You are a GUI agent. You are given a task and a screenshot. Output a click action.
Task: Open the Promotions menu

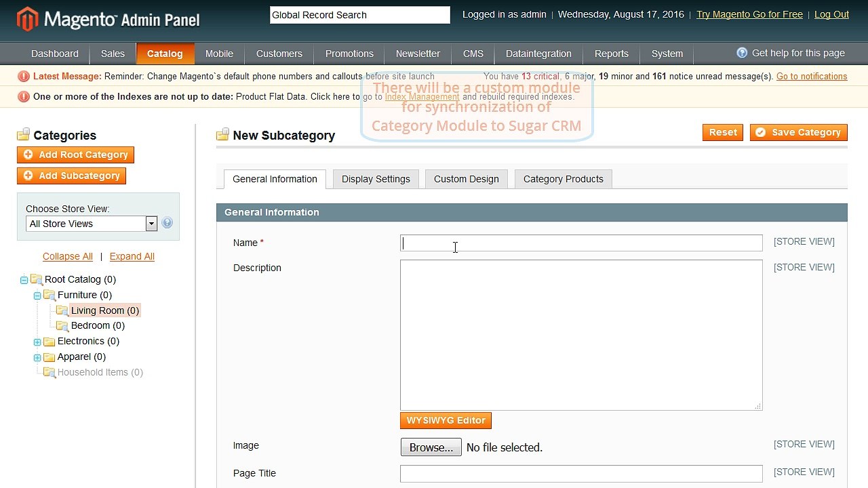[349, 54]
